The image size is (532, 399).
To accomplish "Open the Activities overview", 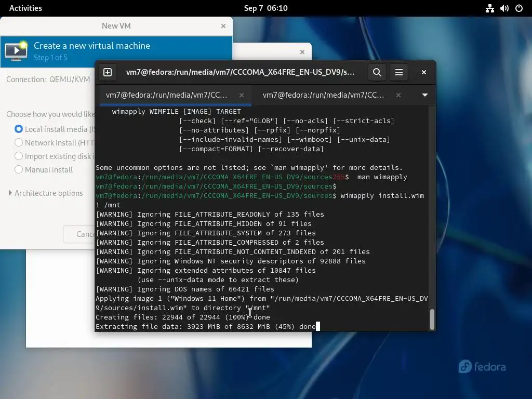I will pos(26,8).
